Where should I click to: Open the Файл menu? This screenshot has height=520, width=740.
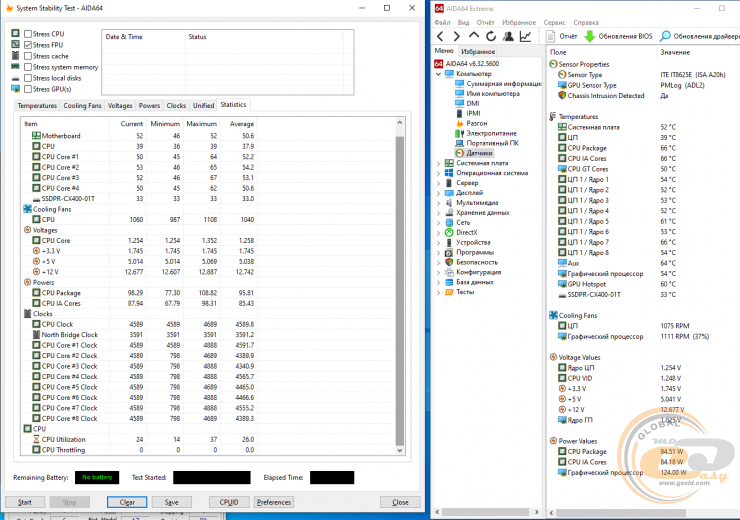[442, 22]
